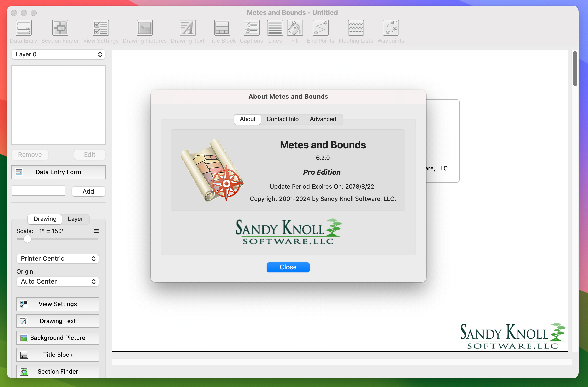Click the Remove button
The width and height of the screenshot is (588, 387).
(30, 155)
